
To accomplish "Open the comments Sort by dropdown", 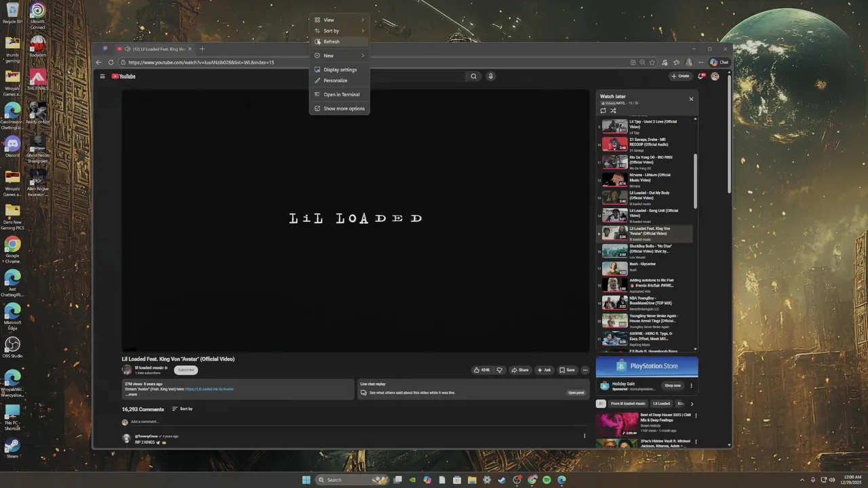I will coord(182,409).
